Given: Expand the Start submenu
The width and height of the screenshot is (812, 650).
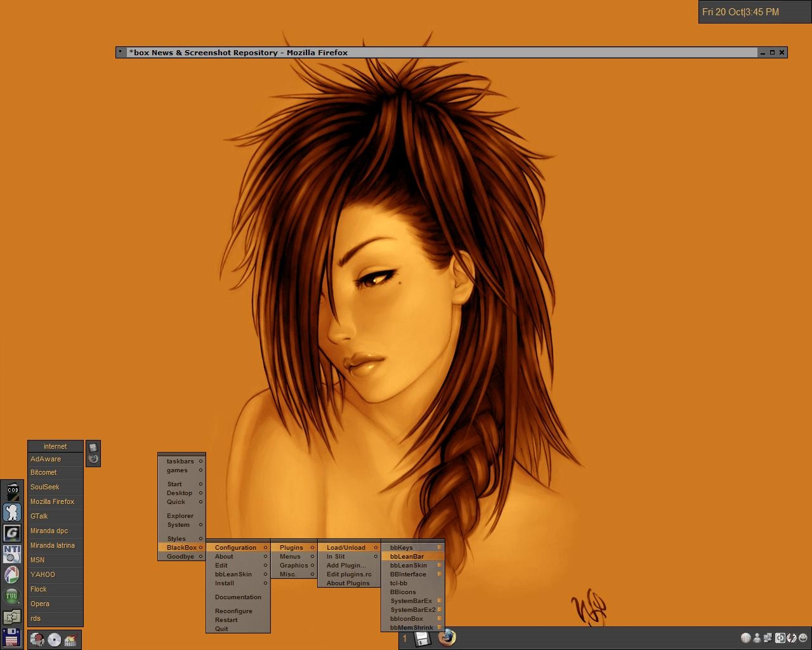Looking at the screenshot, I should pos(181,484).
